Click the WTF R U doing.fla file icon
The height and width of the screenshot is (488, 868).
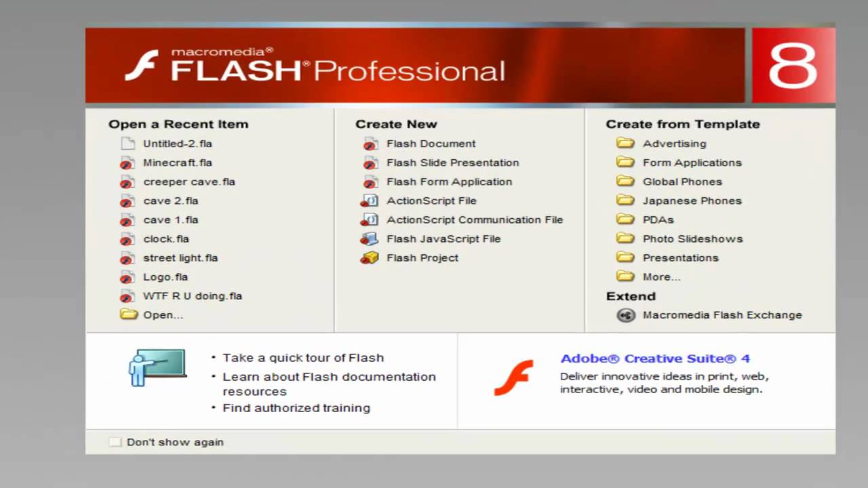(x=128, y=296)
